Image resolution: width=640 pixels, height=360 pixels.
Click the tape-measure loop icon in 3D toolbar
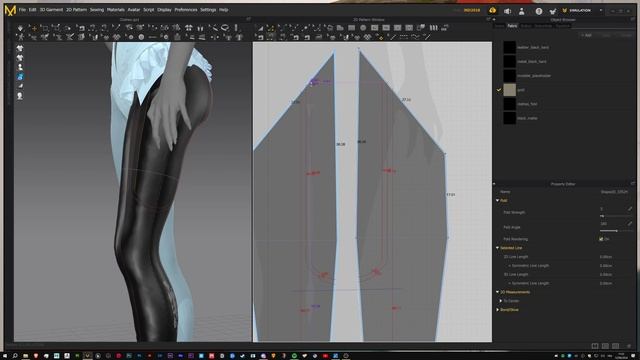click(x=225, y=28)
